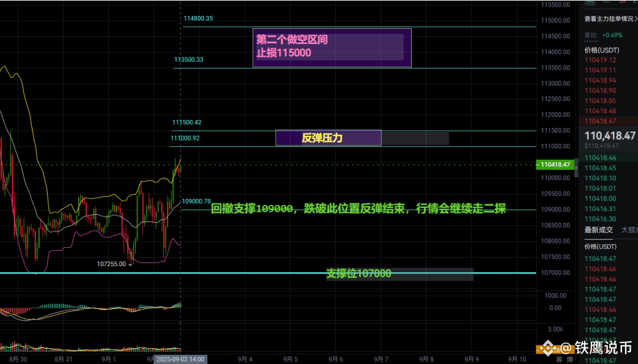Select the 支撑位107000 text annotation
Screen dimensions: 638x364
358,273
